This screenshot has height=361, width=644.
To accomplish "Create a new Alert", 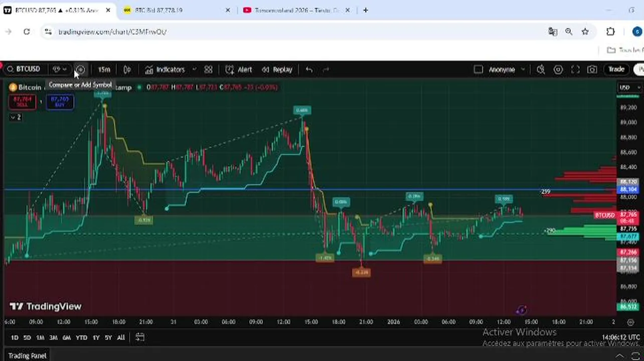I will pos(239,70).
